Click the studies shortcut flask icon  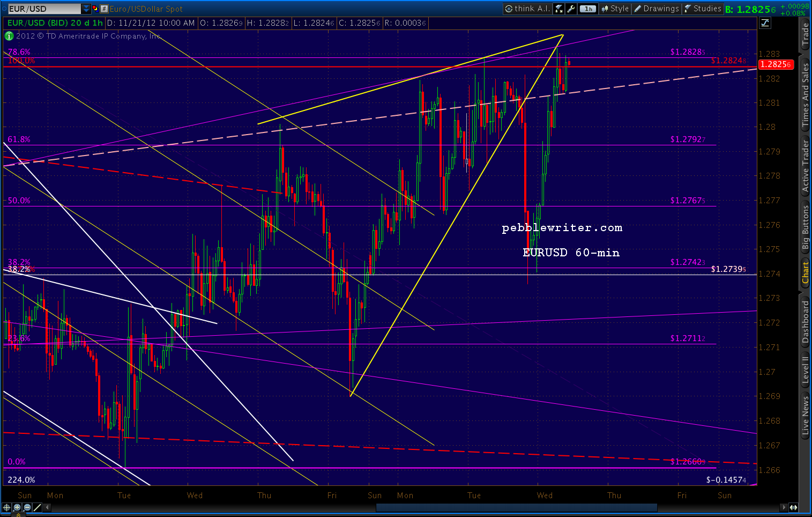[559, 9]
